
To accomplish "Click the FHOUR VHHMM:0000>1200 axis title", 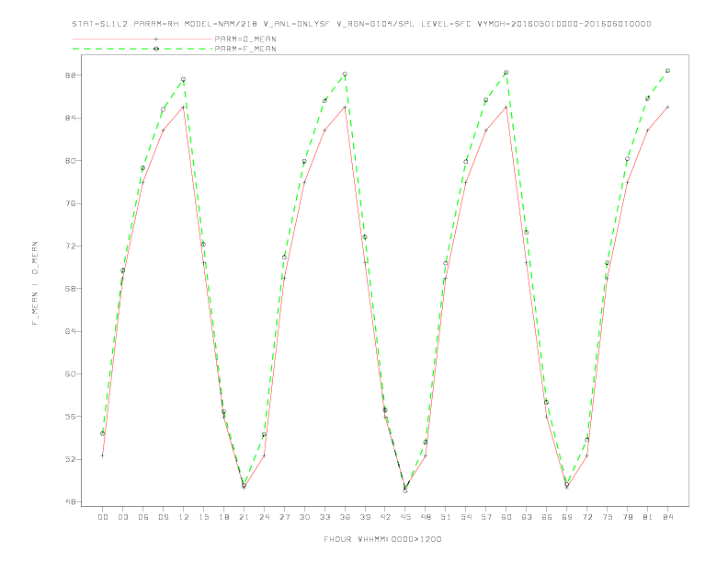I will click(x=382, y=539).
